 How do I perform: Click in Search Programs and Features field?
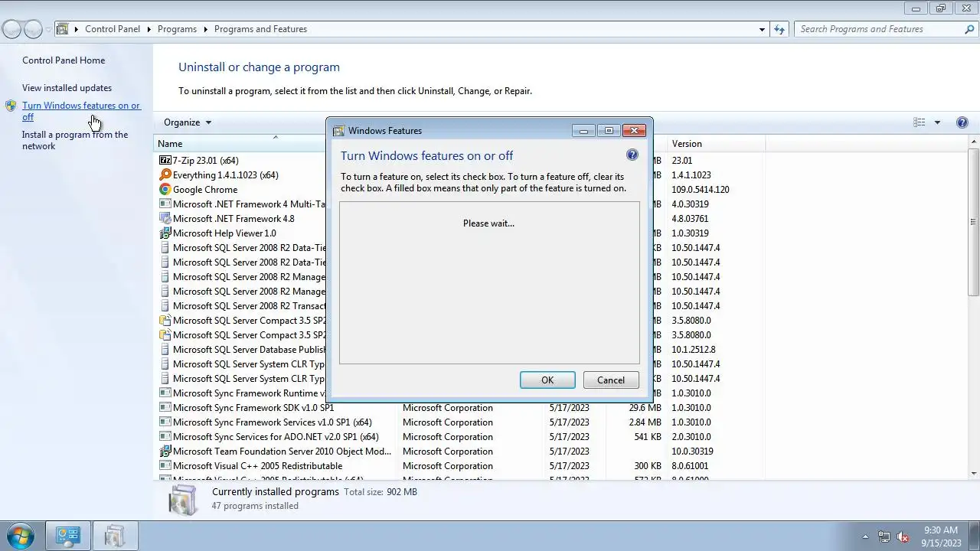tap(879, 29)
